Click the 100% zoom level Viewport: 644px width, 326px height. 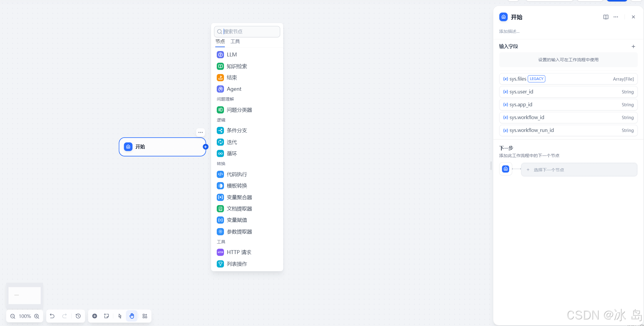tap(25, 316)
